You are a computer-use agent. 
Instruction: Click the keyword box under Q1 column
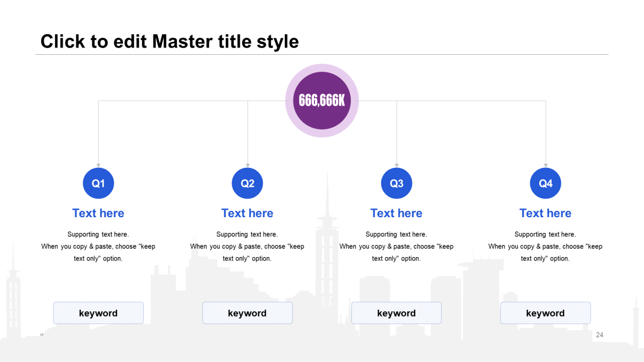99,313
